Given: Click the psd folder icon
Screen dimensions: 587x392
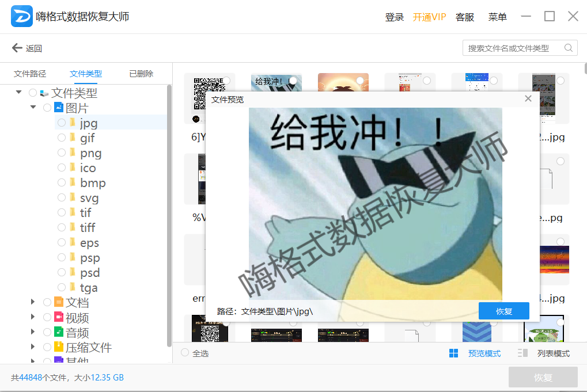Looking at the screenshot, I should coord(73,272).
